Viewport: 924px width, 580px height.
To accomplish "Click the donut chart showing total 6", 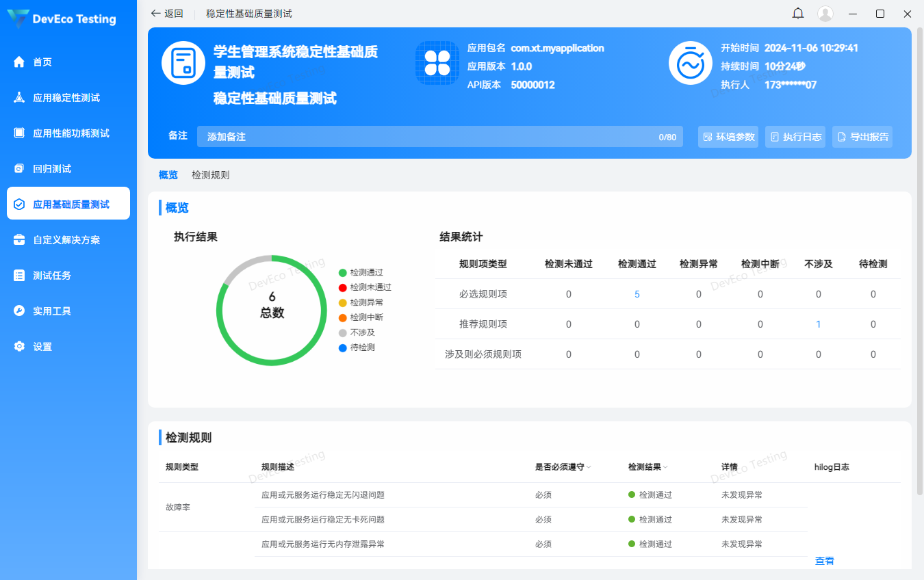I will point(272,311).
